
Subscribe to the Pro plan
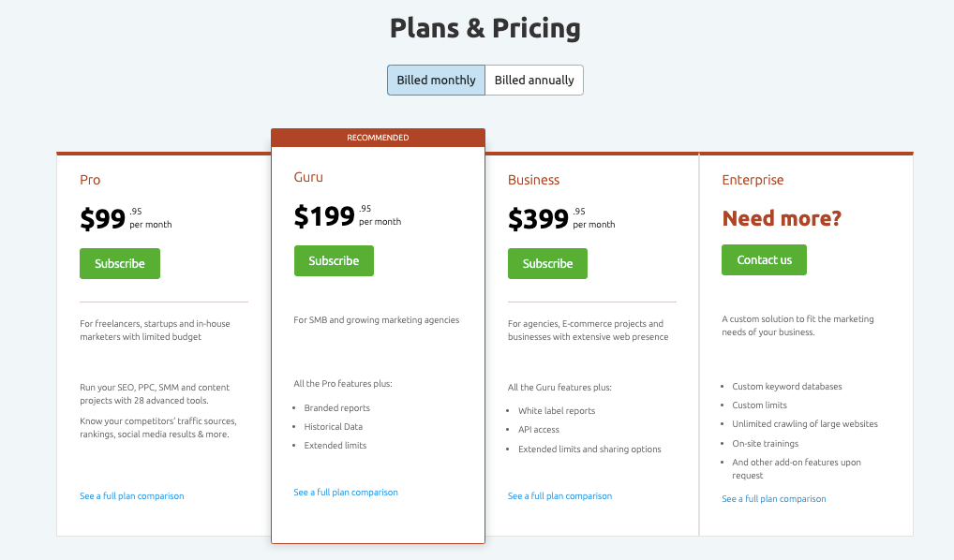[x=120, y=264]
